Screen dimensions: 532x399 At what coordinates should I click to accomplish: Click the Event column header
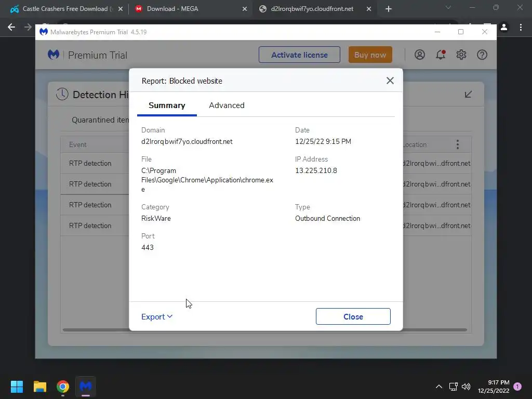click(78, 144)
